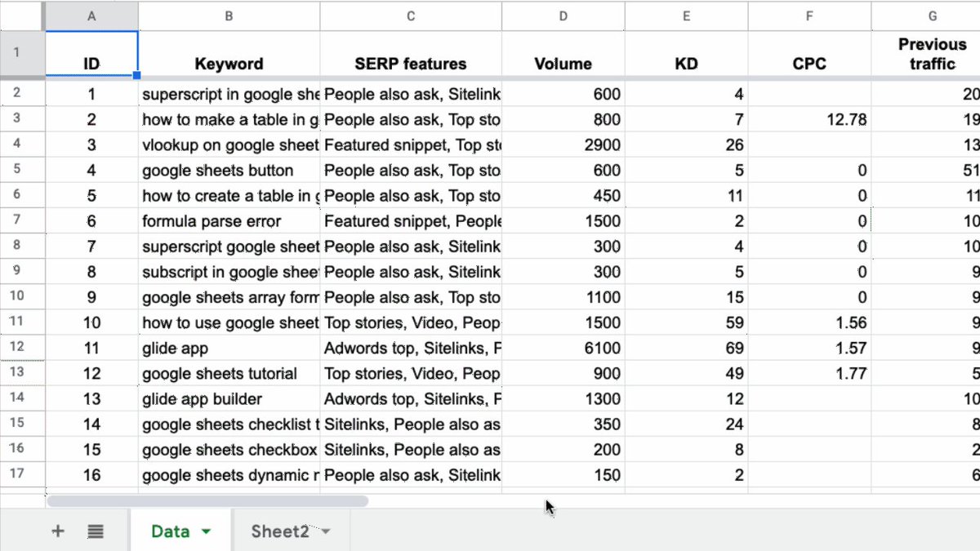Open the Sheet2 tab dropdown arrow

326,531
